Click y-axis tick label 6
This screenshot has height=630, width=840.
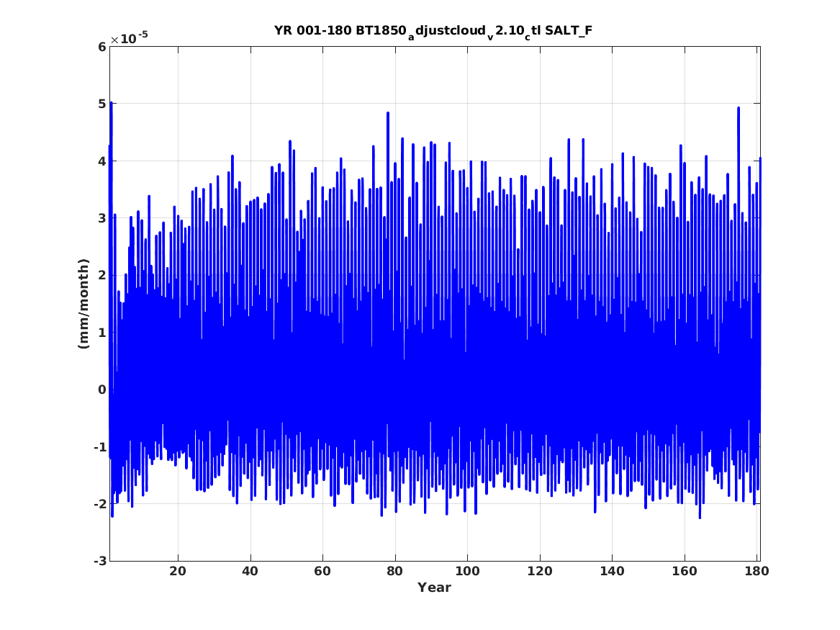101,47
